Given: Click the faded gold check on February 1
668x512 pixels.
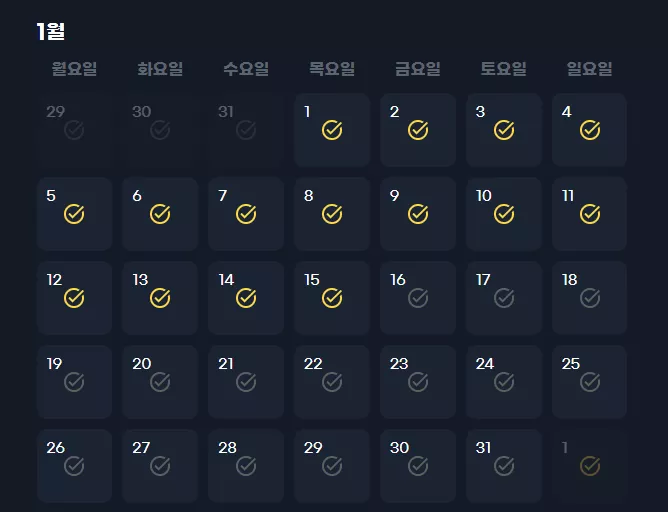Looking at the screenshot, I should point(590,466).
